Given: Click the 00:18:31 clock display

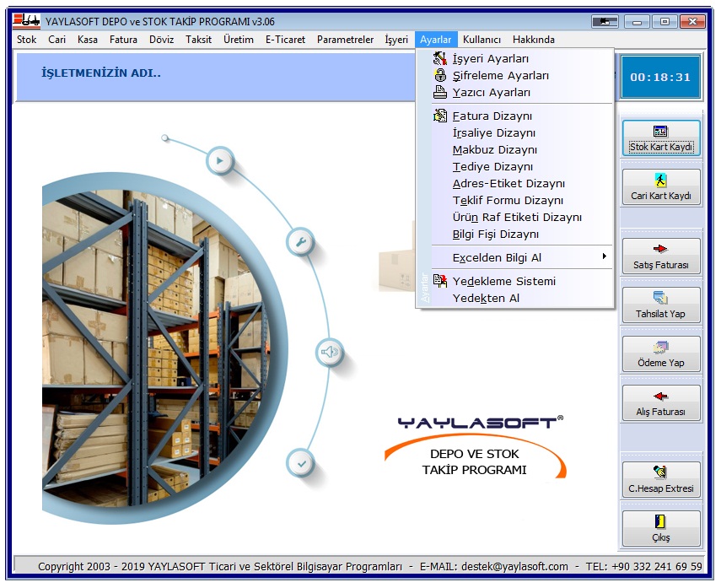Looking at the screenshot, I should coord(660,78).
